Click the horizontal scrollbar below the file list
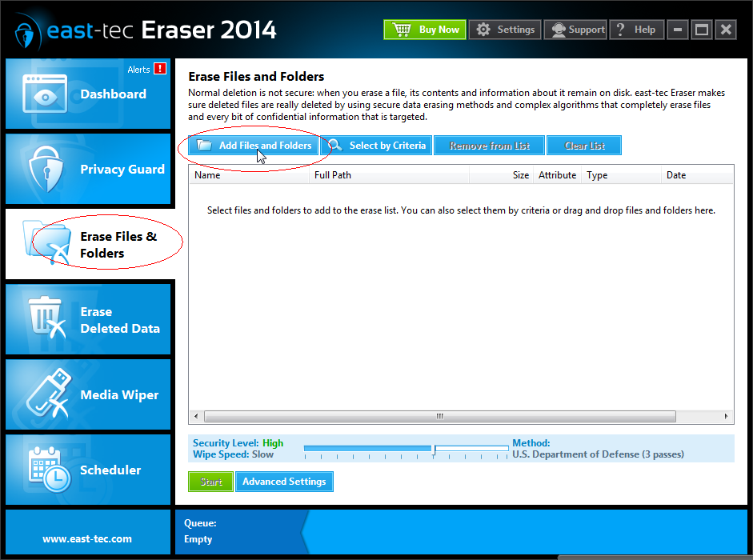 (439, 416)
